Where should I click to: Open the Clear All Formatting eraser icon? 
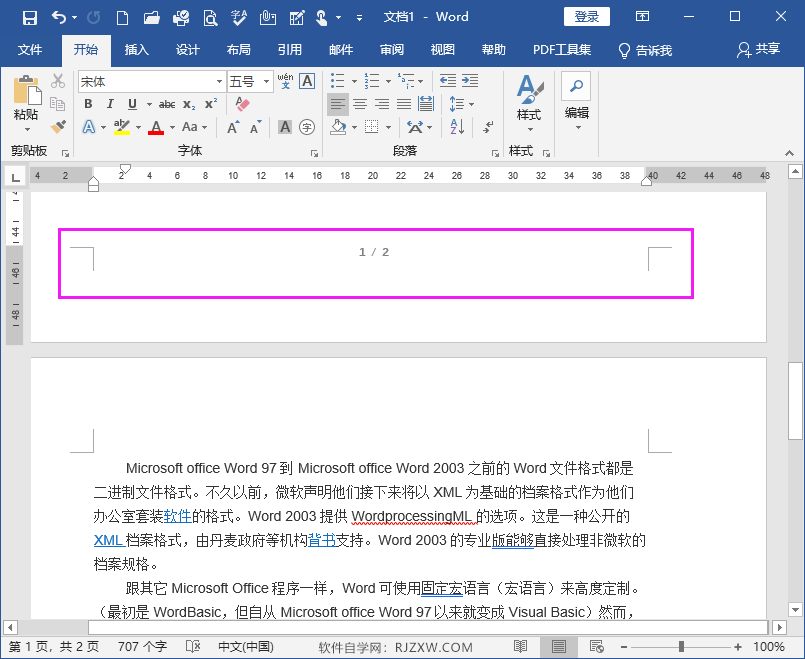tap(242, 106)
